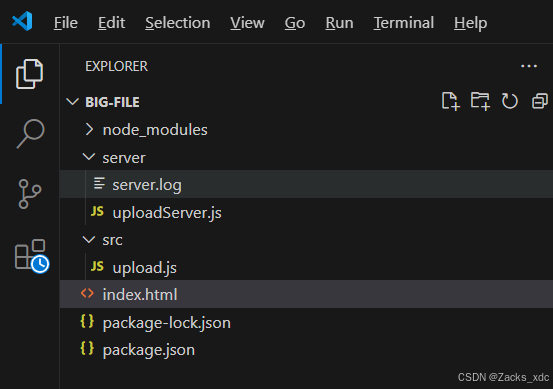The width and height of the screenshot is (553, 389).
Task: Open the Extensions view icon
Action: (32, 256)
